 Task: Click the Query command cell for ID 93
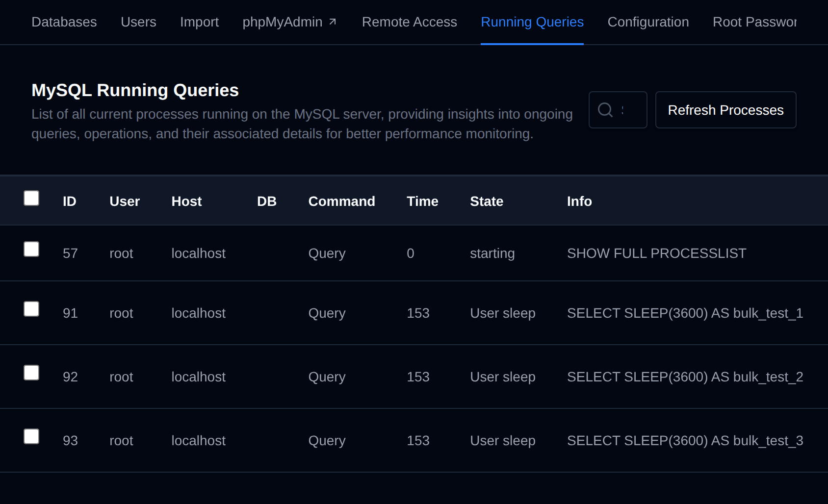(327, 441)
